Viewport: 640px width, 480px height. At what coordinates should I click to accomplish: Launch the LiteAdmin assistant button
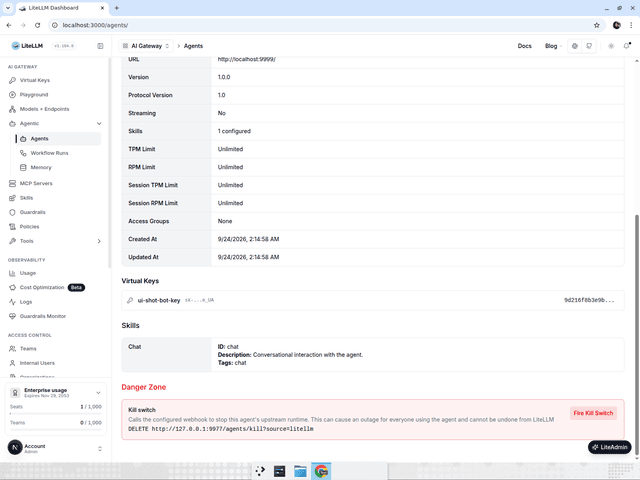[609, 447]
